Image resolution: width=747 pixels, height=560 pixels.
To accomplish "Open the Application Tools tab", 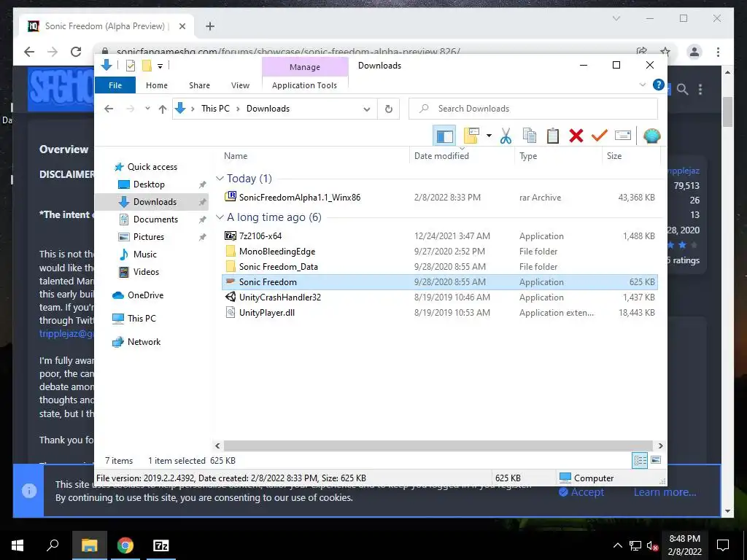I will (x=304, y=85).
